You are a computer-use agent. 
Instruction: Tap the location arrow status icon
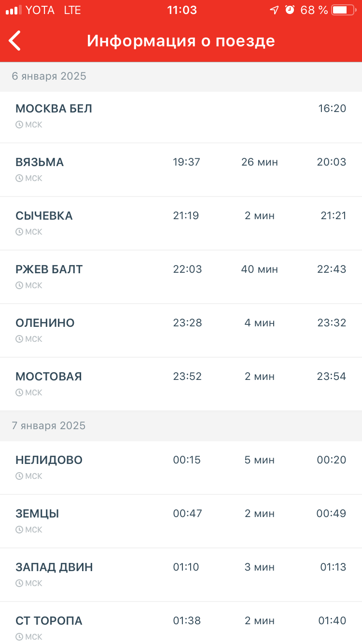coord(274,10)
